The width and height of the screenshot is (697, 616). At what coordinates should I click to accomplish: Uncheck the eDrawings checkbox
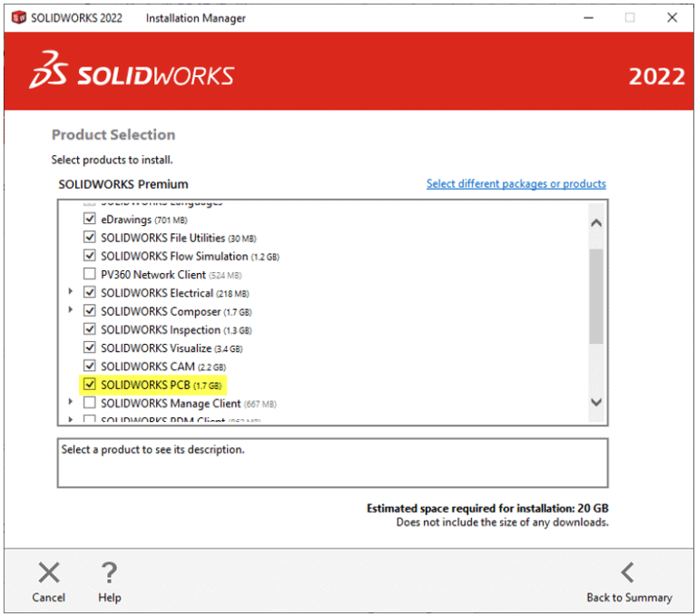coord(89,219)
